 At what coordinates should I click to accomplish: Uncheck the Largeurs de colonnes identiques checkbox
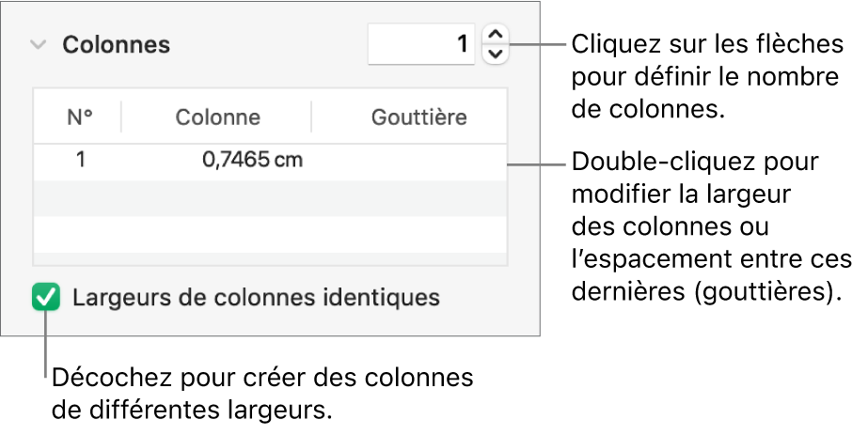pos(45,299)
